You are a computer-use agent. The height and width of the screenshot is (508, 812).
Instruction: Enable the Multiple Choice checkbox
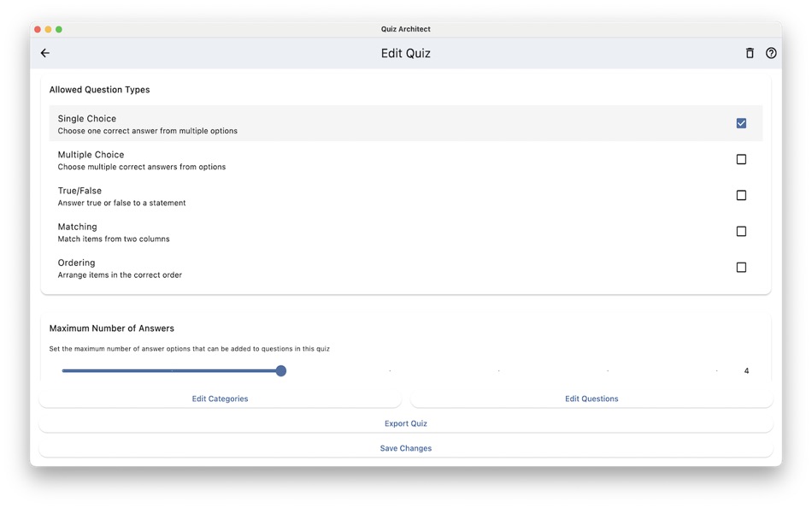pyautogui.click(x=741, y=159)
